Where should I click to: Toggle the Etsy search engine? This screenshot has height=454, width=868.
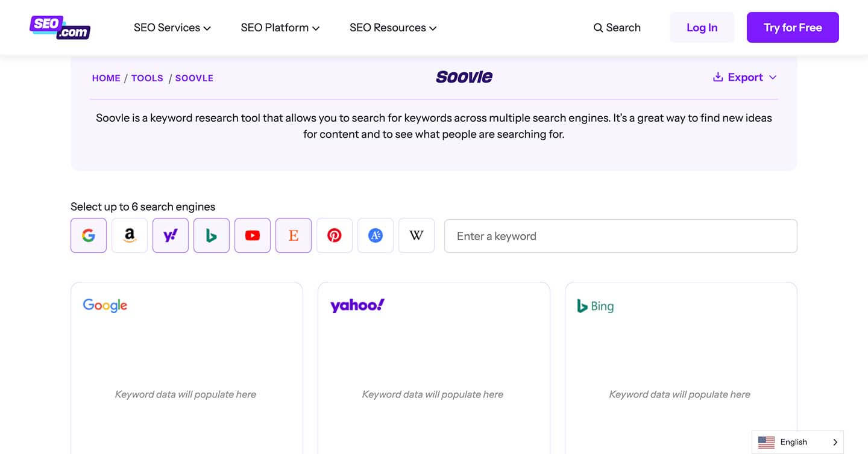pyautogui.click(x=294, y=235)
